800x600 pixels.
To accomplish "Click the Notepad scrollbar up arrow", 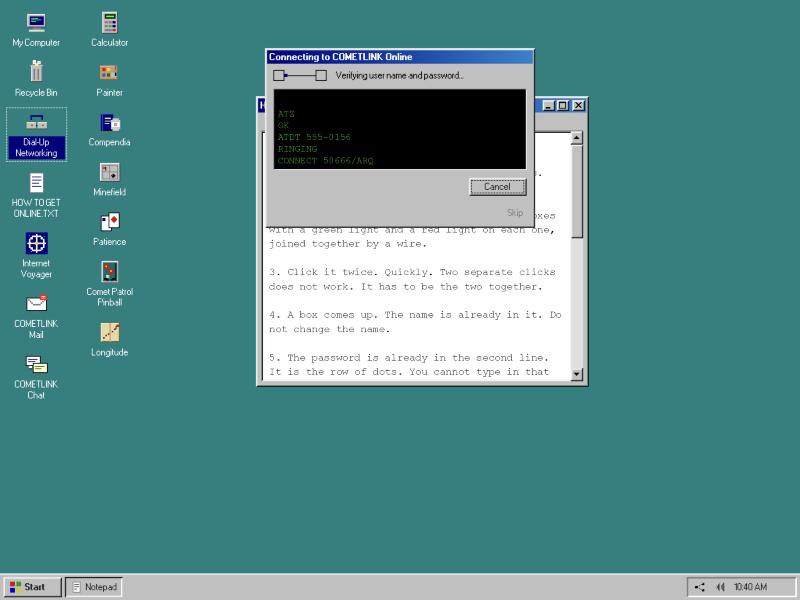I will (x=577, y=138).
